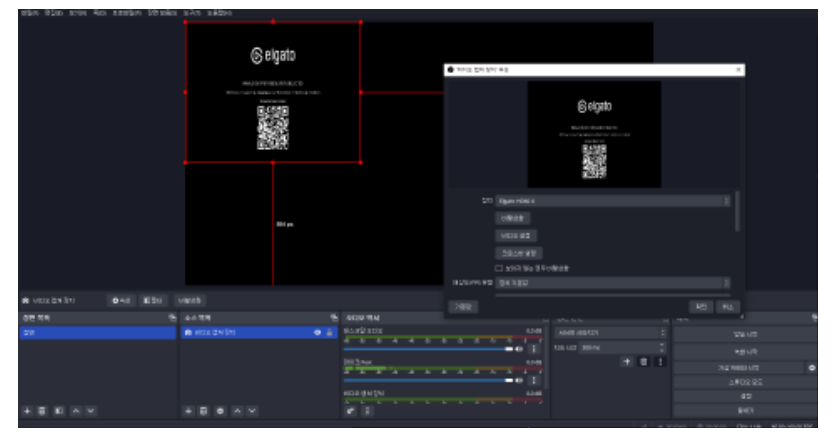
Task: Toggle Studio Mode button
Action: click(x=745, y=382)
